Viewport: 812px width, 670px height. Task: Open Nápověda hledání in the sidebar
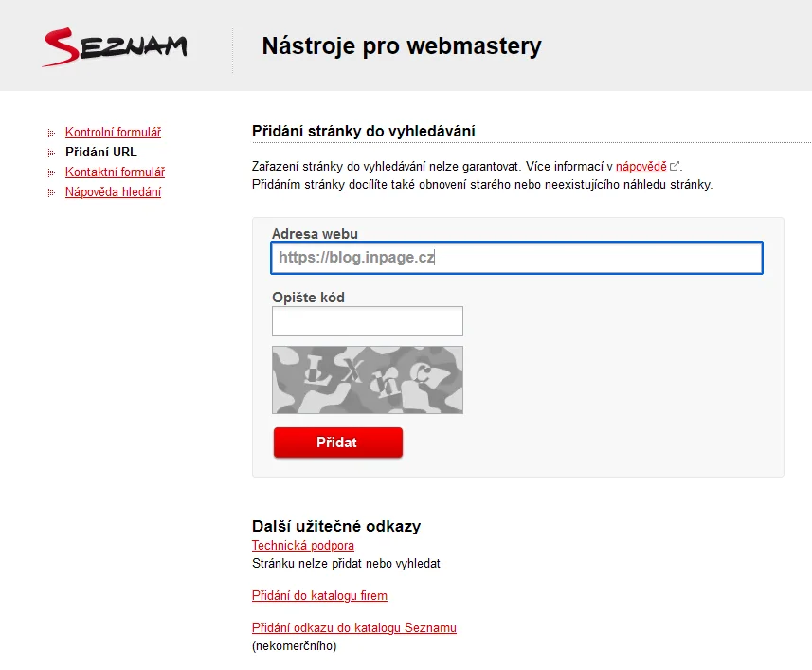[x=113, y=191]
